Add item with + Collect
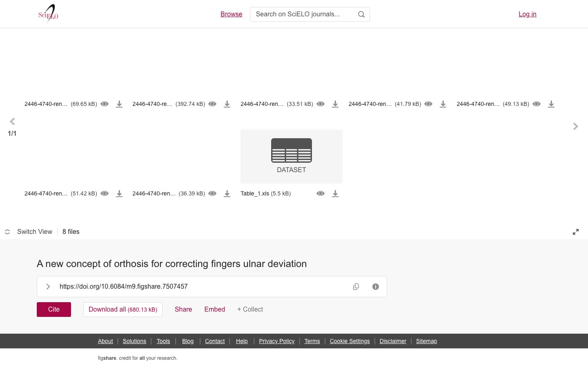The height and width of the screenshot is (368, 588). 250,310
